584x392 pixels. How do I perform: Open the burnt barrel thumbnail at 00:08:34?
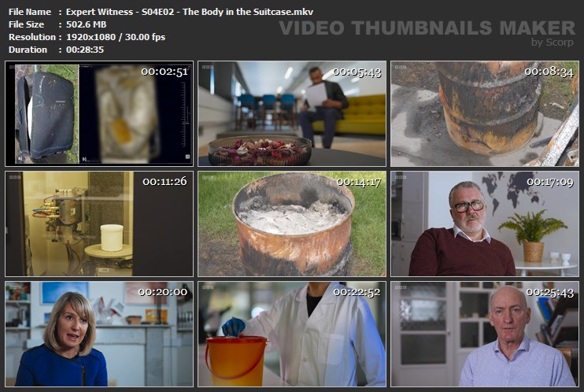coord(485,113)
